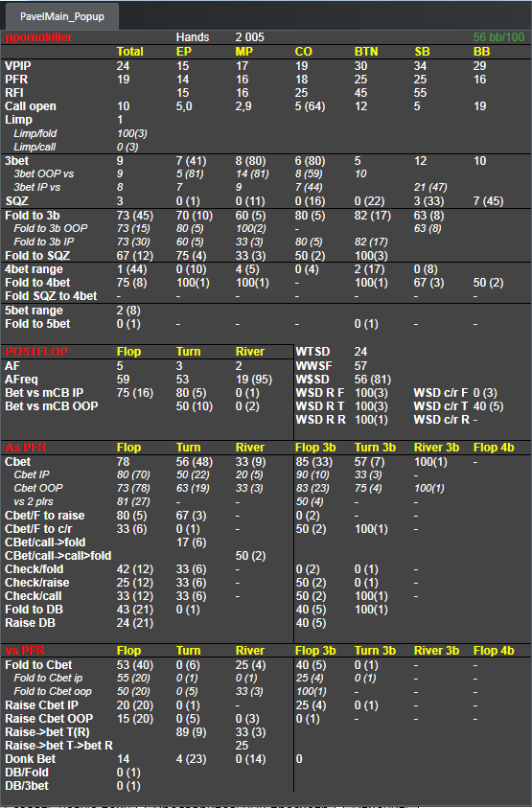The image size is (532, 808).
Task: Click Fold to Cbet Flop value 53 (40)
Action: coord(135,665)
